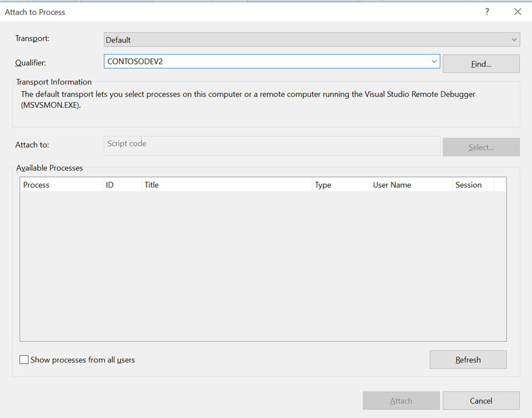The image size is (532, 418).
Task: Close the Attach to Process dialog
Action: pyautogui.click(x=518, y=12)
